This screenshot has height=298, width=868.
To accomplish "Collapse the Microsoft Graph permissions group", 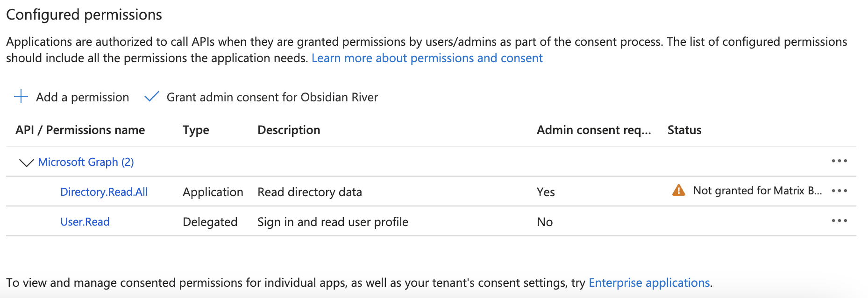I will [x=26, y=162].
